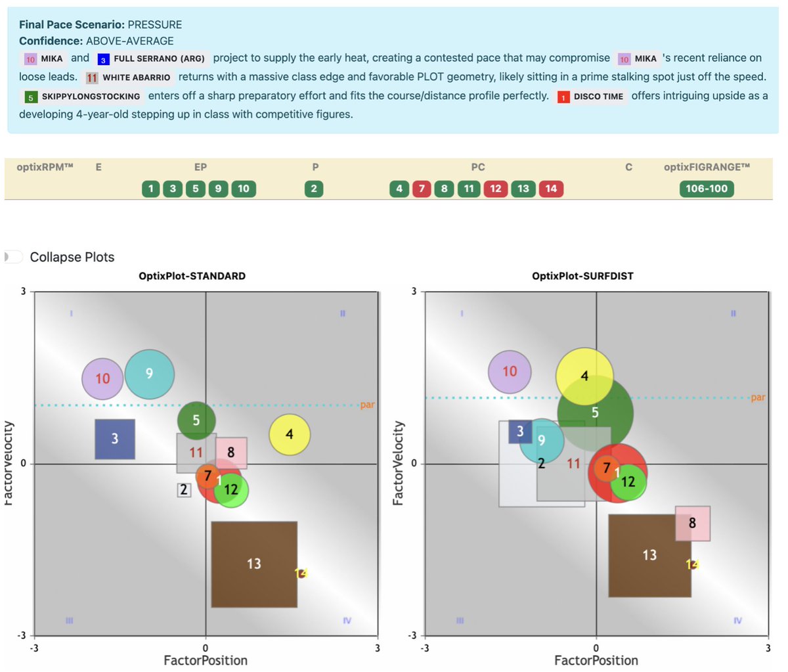Image resolution: width=788 pixels, height=672 pixels.
Task: Select the DISCO TIME horse badge
Action: click(591, 97)
